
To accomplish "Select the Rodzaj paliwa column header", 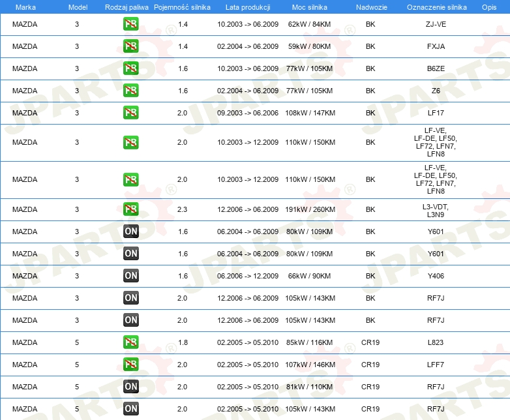I will (127, 7).
